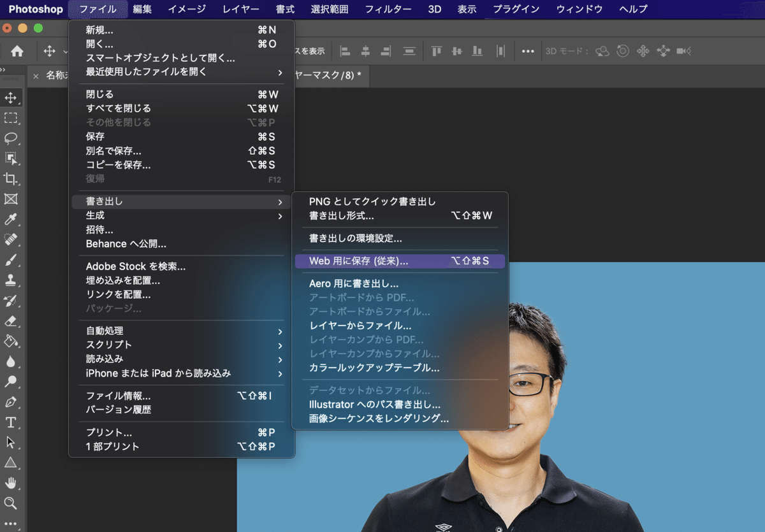Select the Frame tool
The image size is (765, 532).
(11, 199)
